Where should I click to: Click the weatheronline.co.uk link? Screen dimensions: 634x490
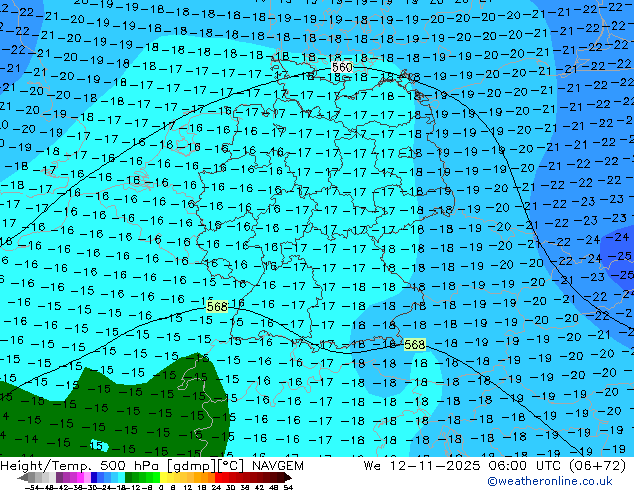pyautogui.click(x=550, y=481)
